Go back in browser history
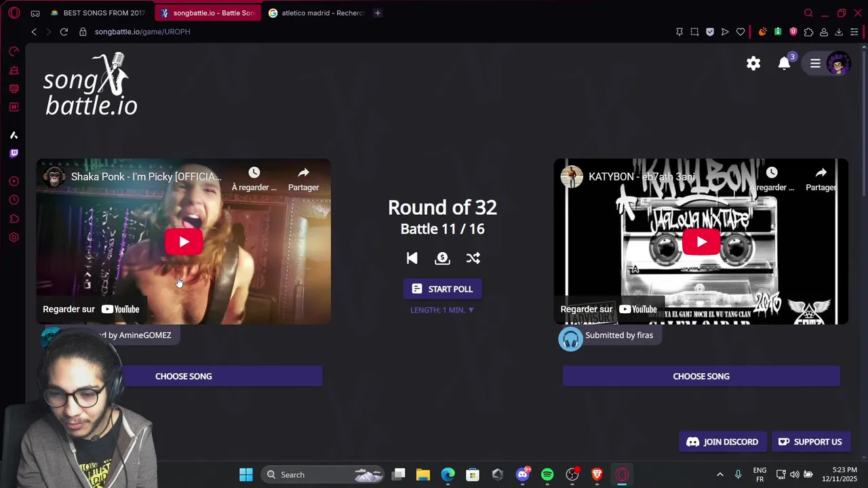The image size is (868, 488). 34,32
